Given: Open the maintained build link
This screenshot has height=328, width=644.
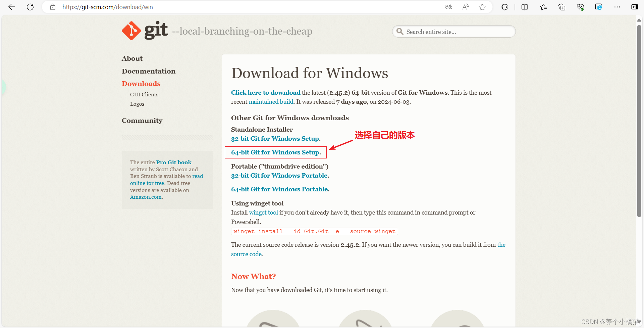Looking at the screenshot, I should (271, 102).
